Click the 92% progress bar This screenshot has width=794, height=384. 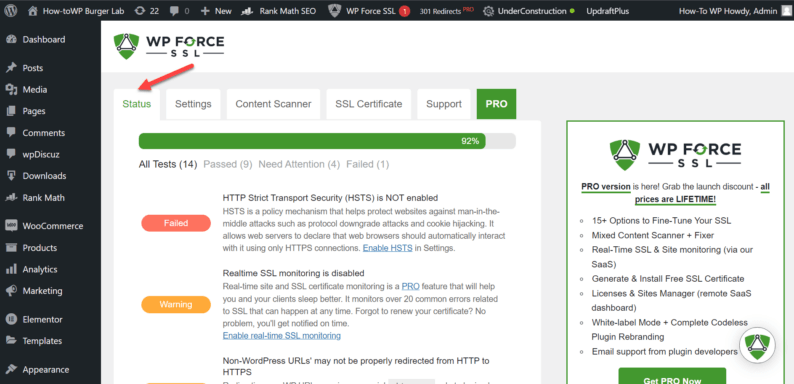tap(327, 141)
